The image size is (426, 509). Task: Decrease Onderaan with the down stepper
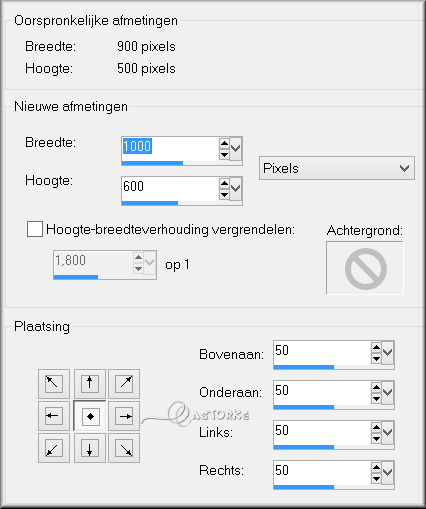click(376, 399)
